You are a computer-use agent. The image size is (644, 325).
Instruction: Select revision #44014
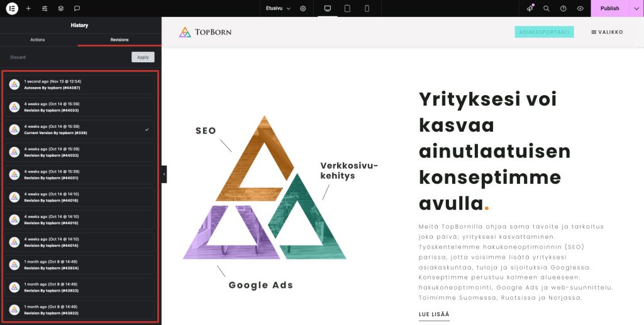coord(80,242)
